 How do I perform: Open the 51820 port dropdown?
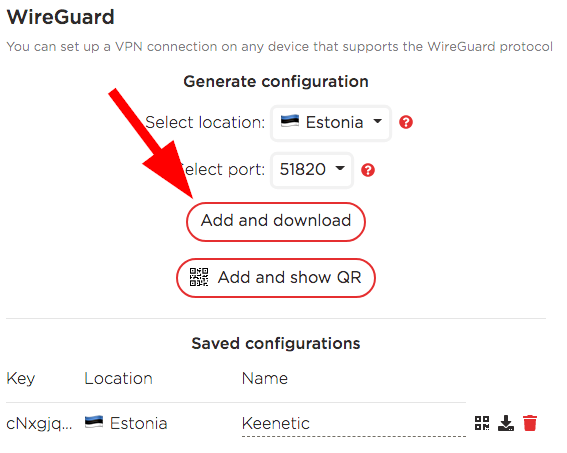pos(312,170)
